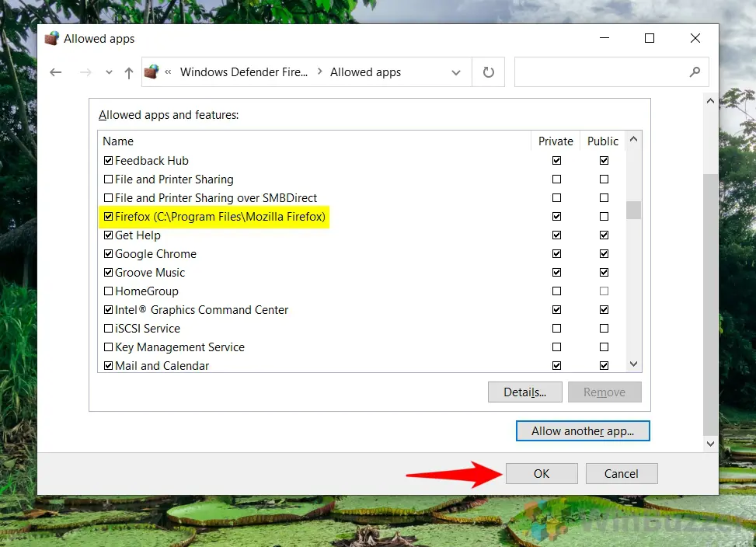Confirm changes with OK

pyautogui.click(x=542, y=474)
